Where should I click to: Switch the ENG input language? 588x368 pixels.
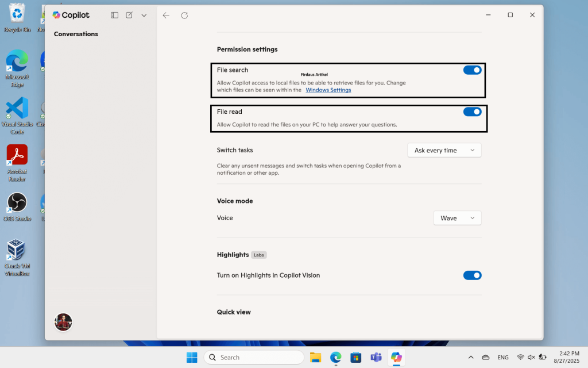[x=503, y=358]
